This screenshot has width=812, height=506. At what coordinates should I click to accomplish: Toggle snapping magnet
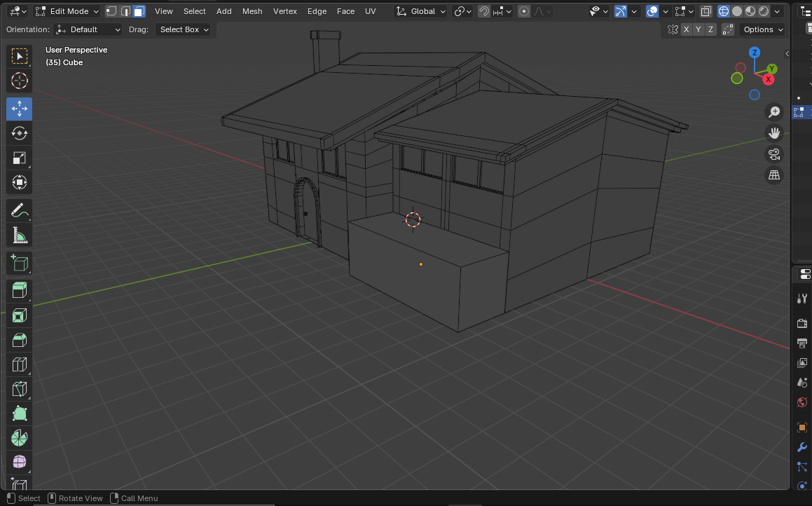point(483,11)
